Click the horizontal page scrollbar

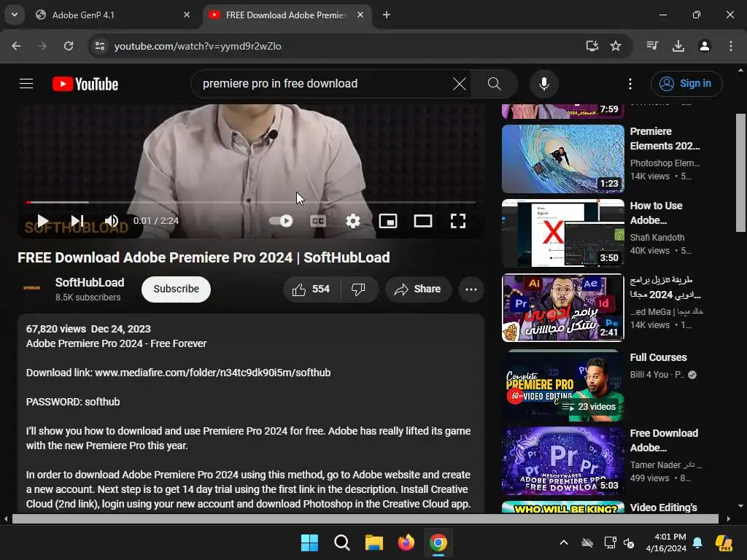click(x=365, y=518)
